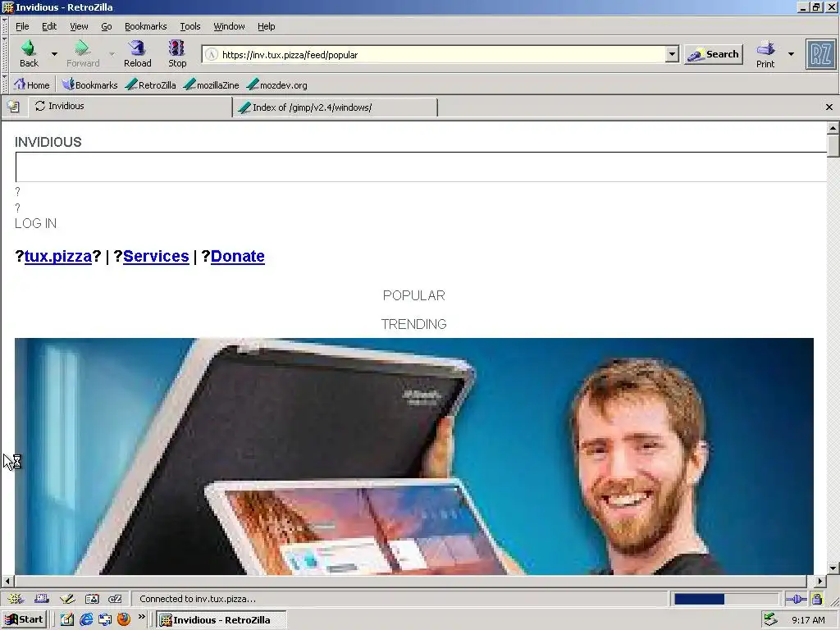Click the RetroZilla RZ throbber logo
The width and height of the screenshot is (840, 630).
[820, 54]
